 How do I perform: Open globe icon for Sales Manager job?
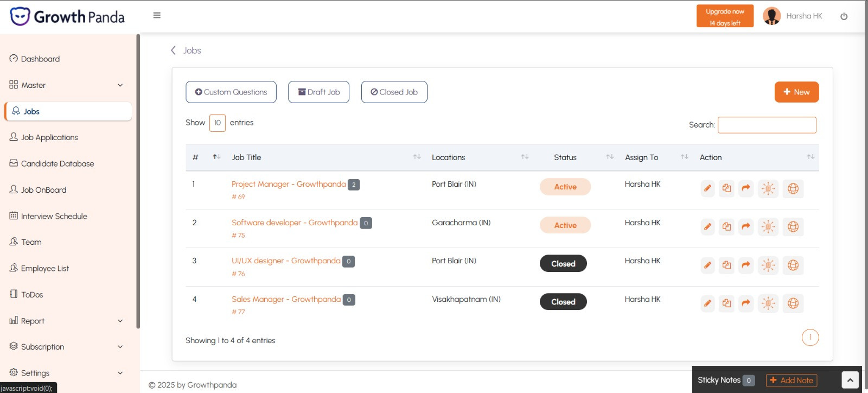tap(793, 303)
